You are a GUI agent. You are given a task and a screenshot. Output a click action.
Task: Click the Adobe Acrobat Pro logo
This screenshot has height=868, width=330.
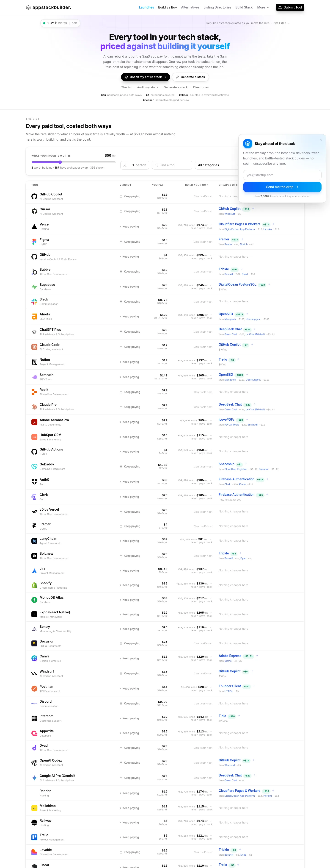(x=34, y=422)
